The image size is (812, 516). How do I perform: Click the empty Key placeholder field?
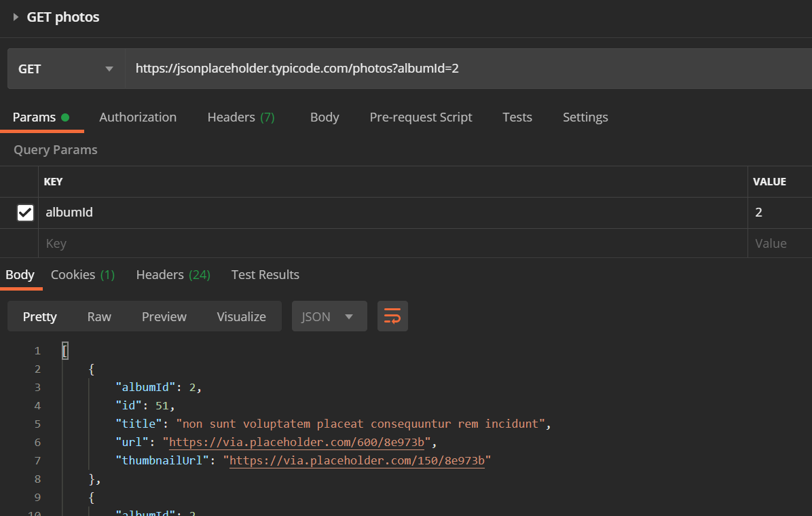tap(393, 244)
